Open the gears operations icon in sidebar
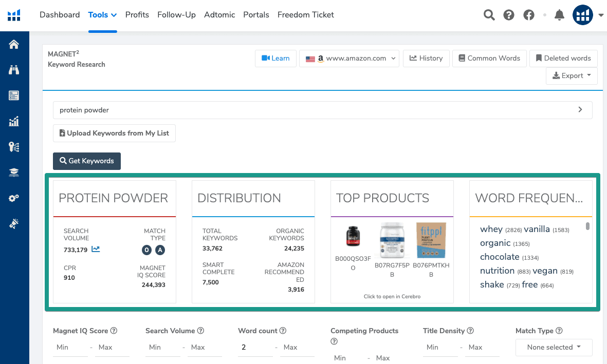The height and width of the screenshot is (364, 607). click(14, 198)
